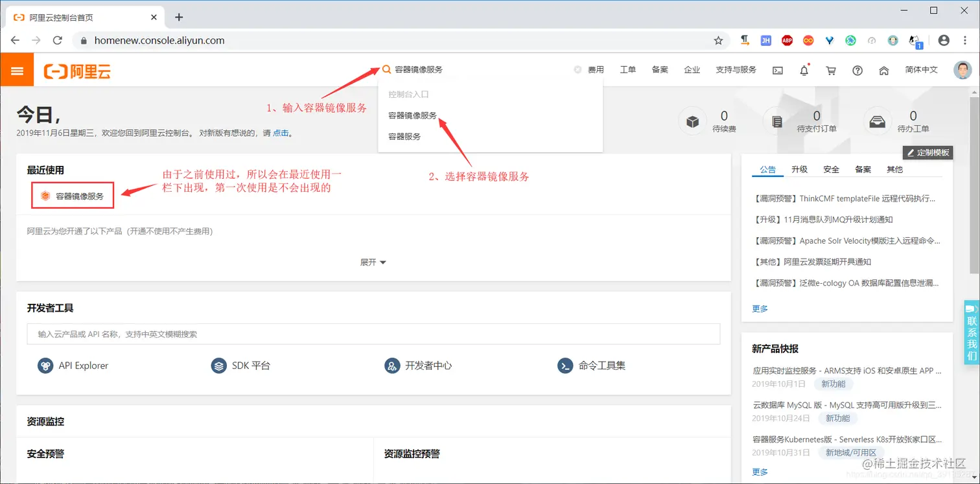The image size is (980, 484).
Task: Open the ThinkCMF templateFile vulnerability notice
Action: tap(846, 198)
